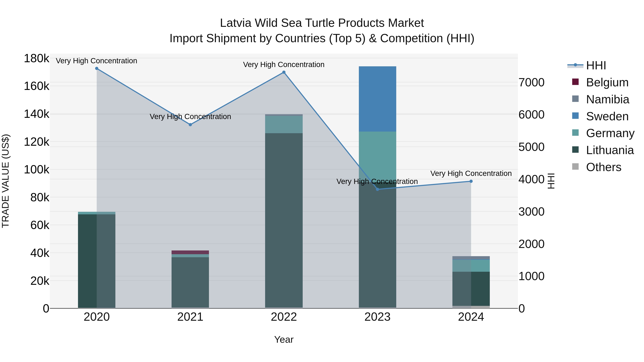Click the 2020 x-axis label

[x=97, y=317]
